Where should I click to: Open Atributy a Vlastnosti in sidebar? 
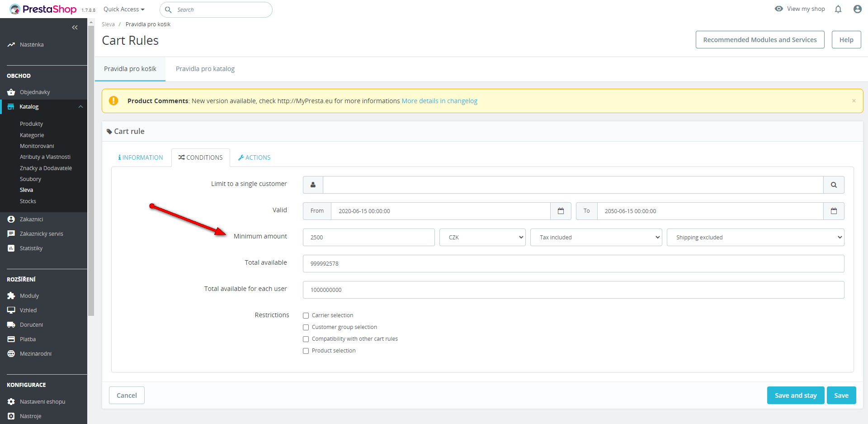[45, 157]
